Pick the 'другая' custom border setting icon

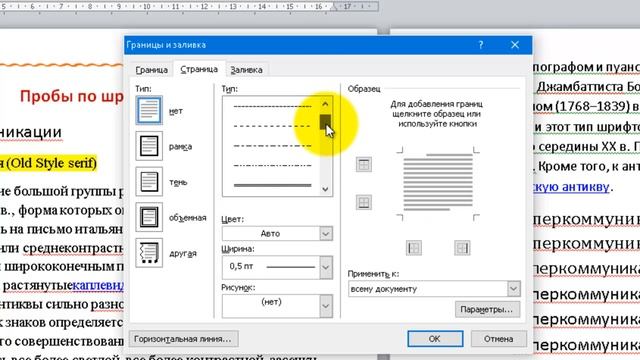149,252
